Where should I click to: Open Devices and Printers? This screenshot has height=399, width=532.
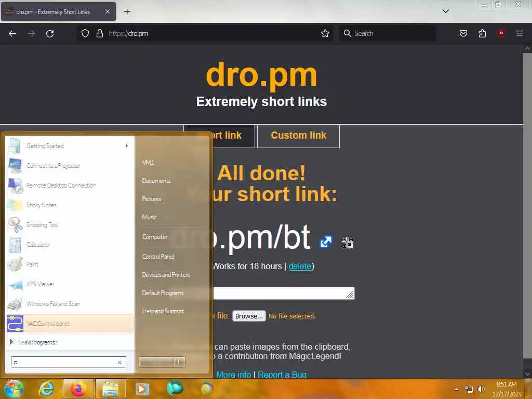coord(166,275)
